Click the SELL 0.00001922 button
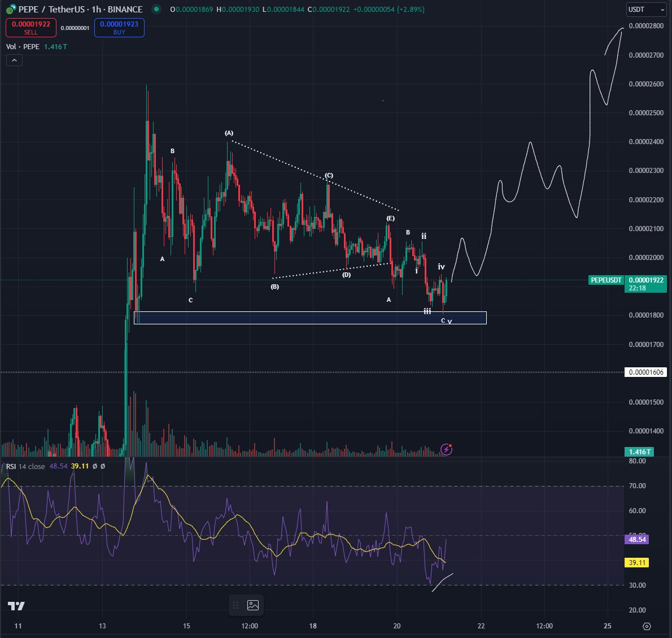672x638 pixels. pos(31,28)
